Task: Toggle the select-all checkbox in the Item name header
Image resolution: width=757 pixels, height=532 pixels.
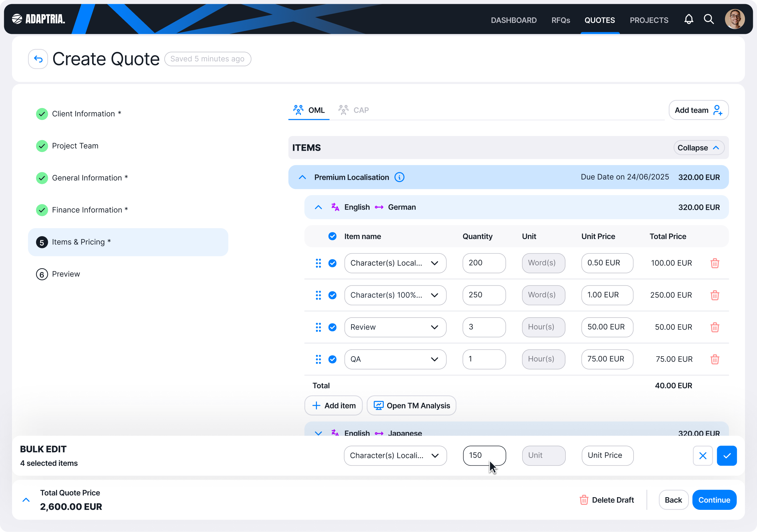Action: (x=332, y=237)
